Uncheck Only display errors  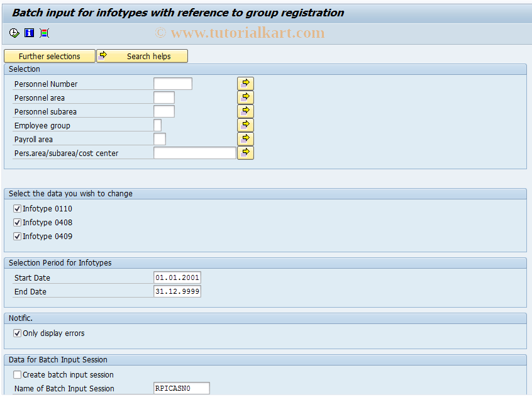pyautogui.click(x=17, y=333)
